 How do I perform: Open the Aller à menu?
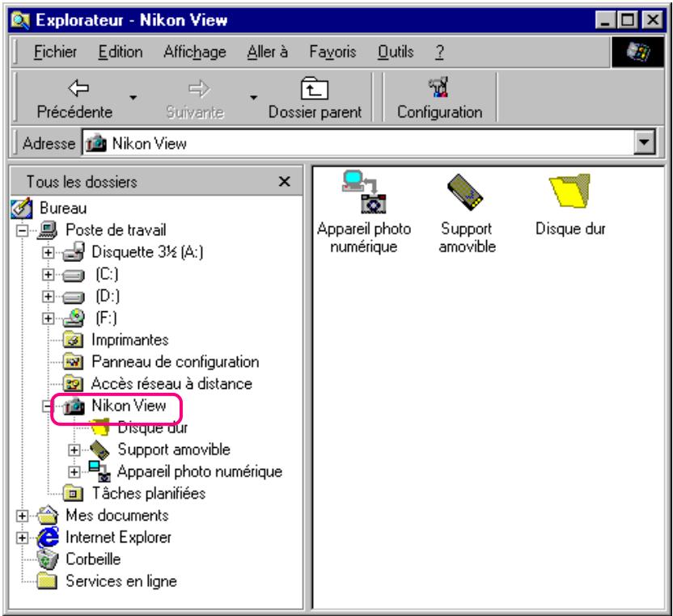(268, 52)
